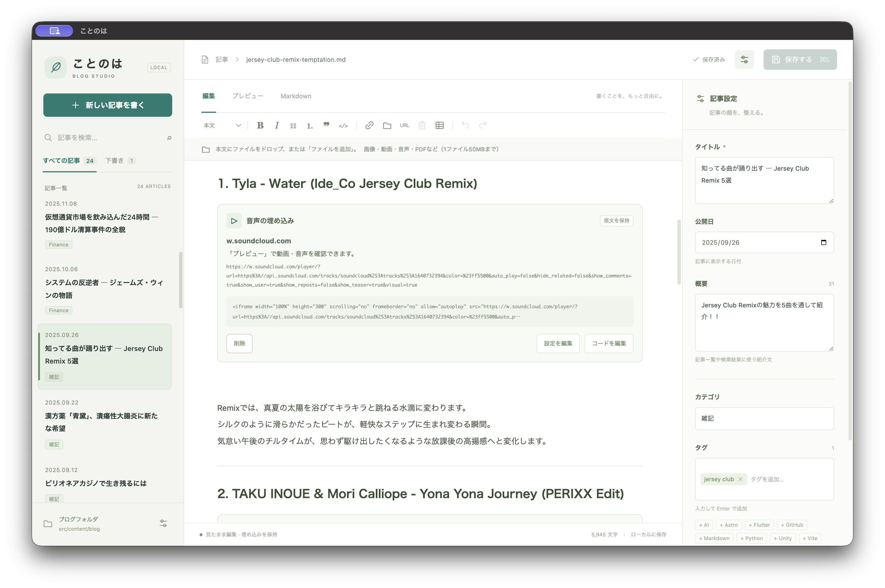The image size is (885, 588).
Task: Click the 保存する save button
Action: (x=800, y=60)
